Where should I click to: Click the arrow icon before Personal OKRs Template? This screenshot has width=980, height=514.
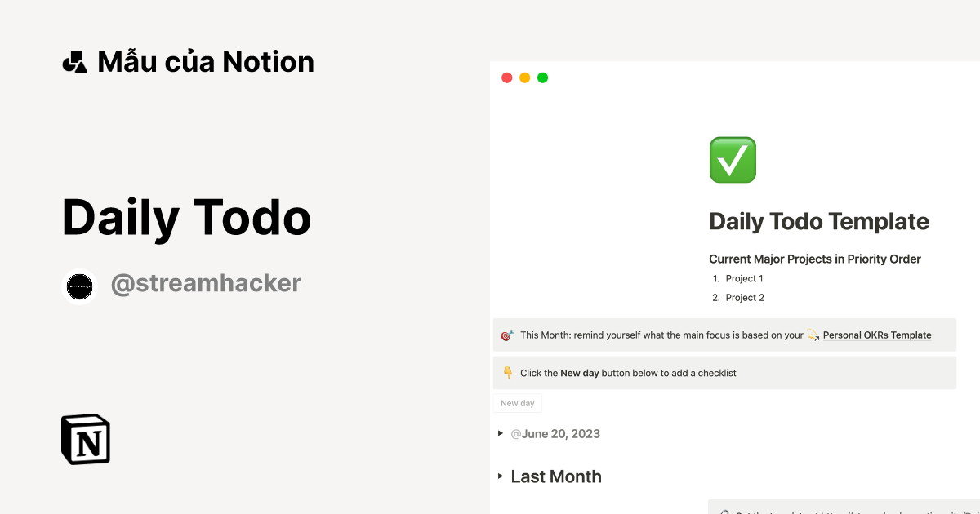(x=813, y=335)
